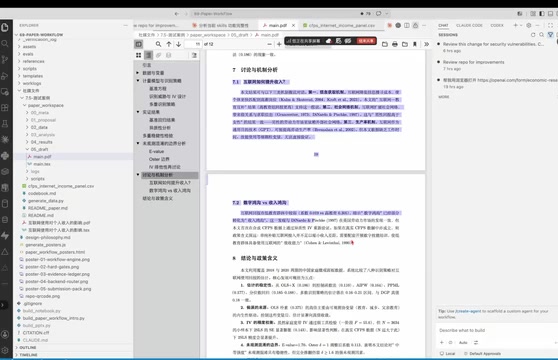Click the lock icon in editor tab bar
This screenshot has height=360, width=558.
415,25
